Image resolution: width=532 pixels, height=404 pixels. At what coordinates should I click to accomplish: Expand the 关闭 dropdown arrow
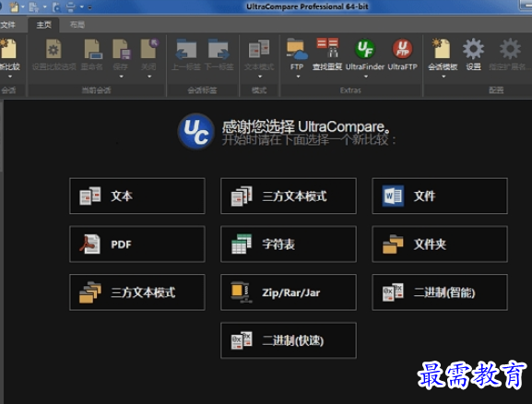(149, 77)
